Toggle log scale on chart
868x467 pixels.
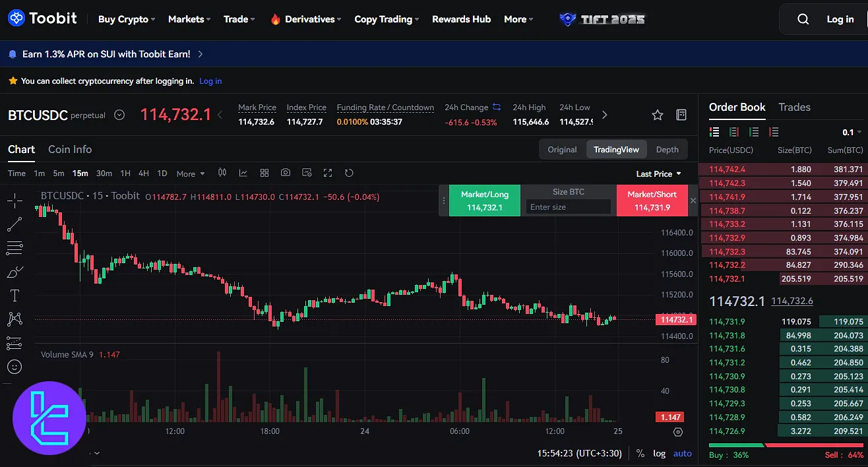point(660,454)
